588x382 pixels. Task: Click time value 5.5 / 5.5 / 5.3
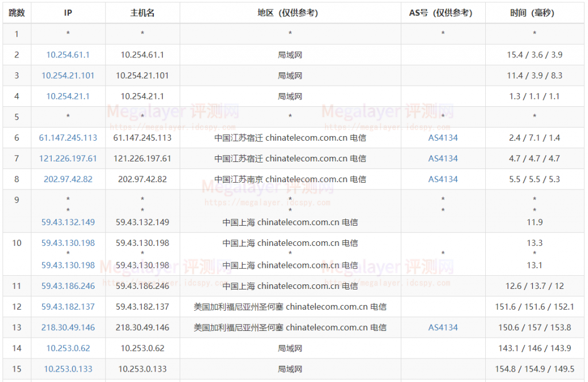pos(535,179)
